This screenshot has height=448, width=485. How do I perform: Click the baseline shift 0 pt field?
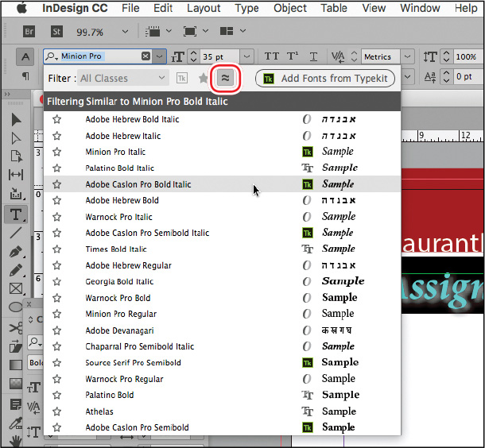(468, 76)
